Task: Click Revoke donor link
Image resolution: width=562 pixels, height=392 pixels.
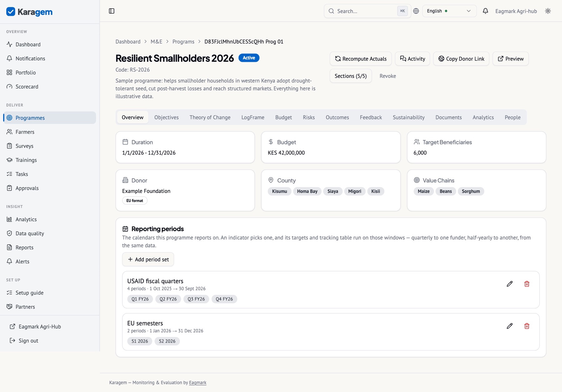Action: coord(388,76)
